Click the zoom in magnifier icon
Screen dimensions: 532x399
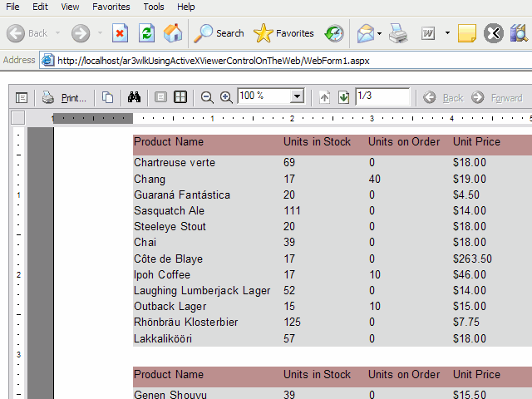pos(225,97)
